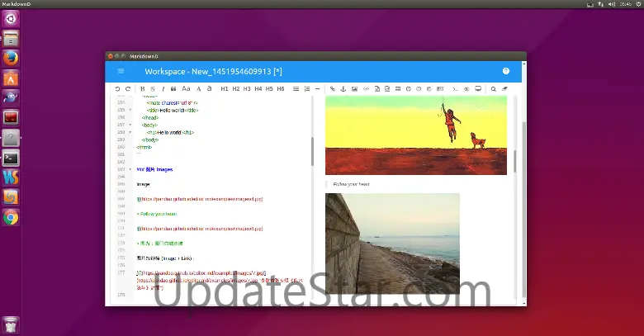Insert a block quote
644x336 pixels.
pyautogui.click(x=173, y=88)
